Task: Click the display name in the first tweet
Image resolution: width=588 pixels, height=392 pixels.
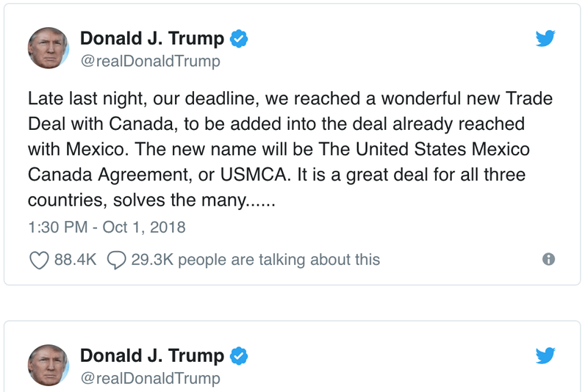Action: [x=151, y=39]
